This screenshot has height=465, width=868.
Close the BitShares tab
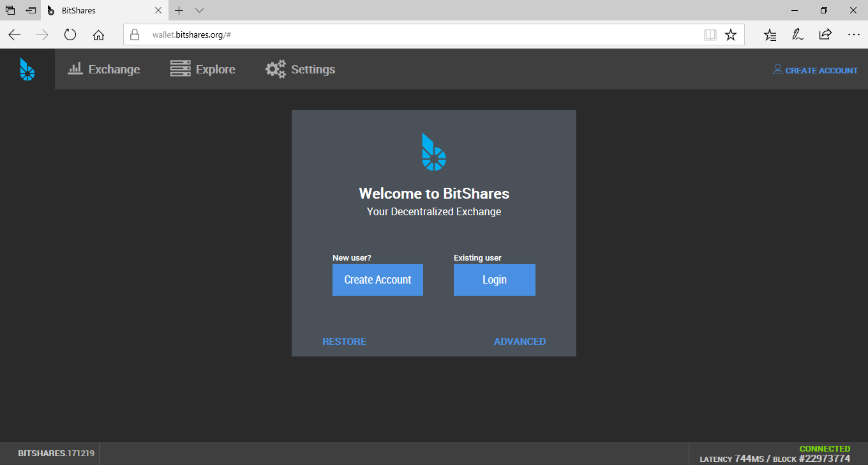coord(158,10)
